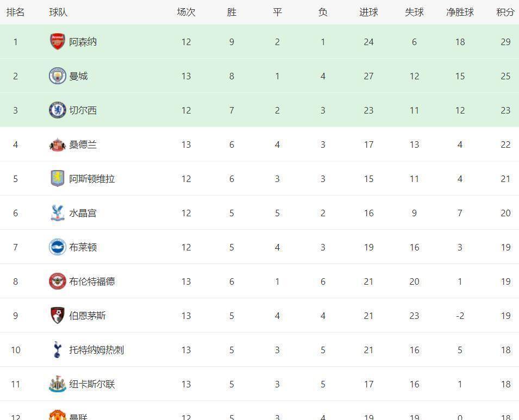Image resolution: width=519 pixels, height=420 pixels.
Task: Click the 净胜球 column header
Action: tap(460, 12)
